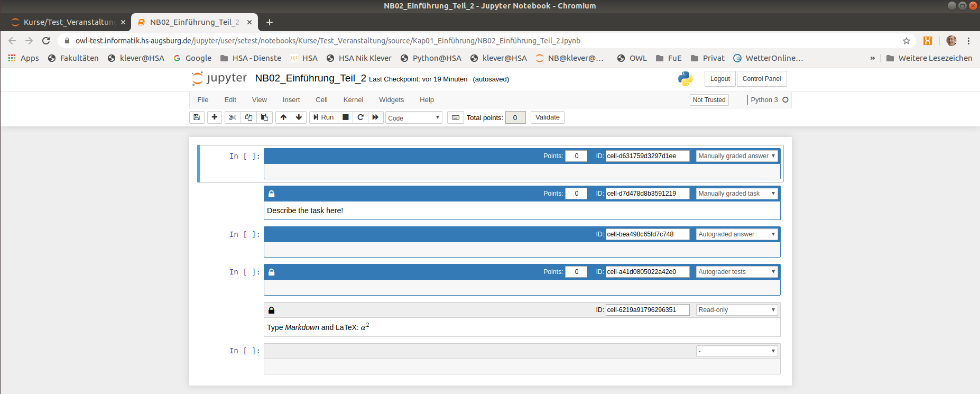Image resolution: width=980 pixels, height=394 pixels.
Task: Click ID field cell-6219a91796296351
Action: pos(648,310)
